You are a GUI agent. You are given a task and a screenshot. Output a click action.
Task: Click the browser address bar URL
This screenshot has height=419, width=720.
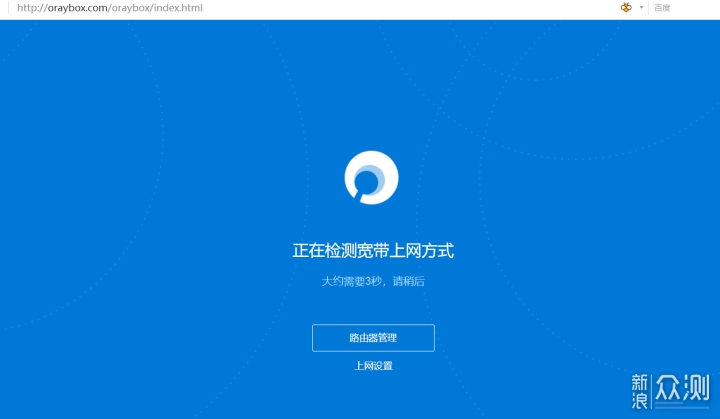point(110,8)
